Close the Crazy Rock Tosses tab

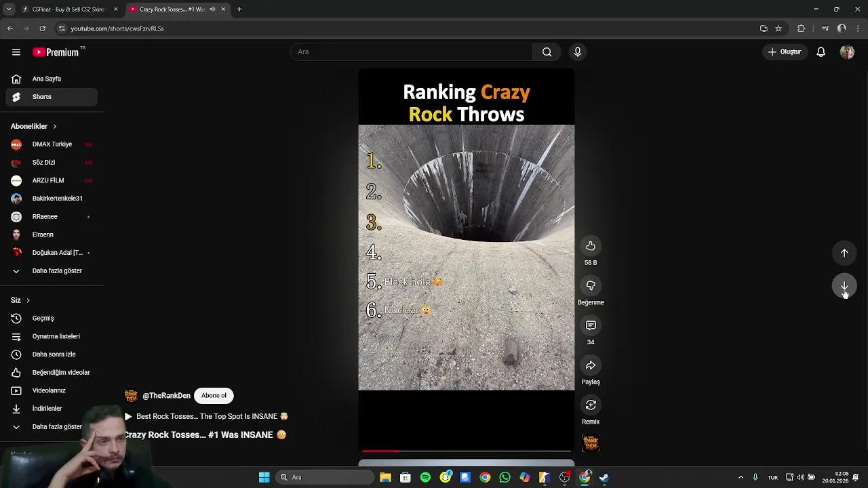(x=223, y=9)
